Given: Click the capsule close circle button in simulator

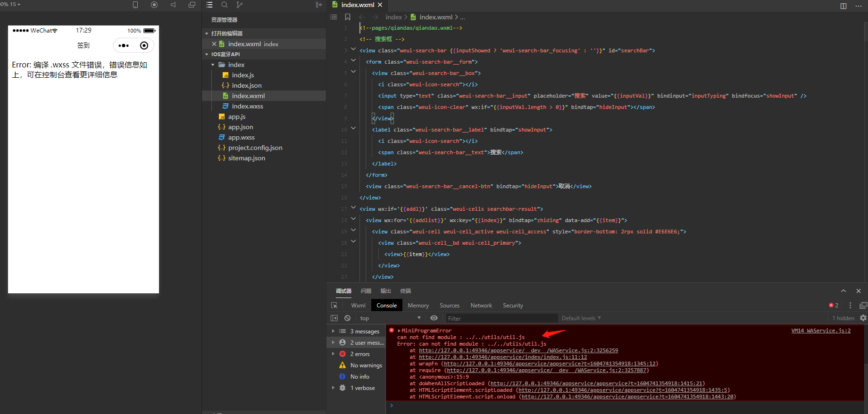Looking at the screenshot, I should tap(144, 46).
